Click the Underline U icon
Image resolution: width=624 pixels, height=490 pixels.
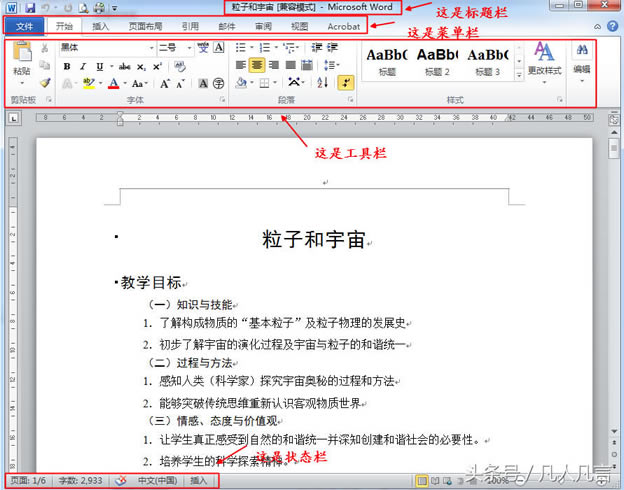tap(99, 66)
